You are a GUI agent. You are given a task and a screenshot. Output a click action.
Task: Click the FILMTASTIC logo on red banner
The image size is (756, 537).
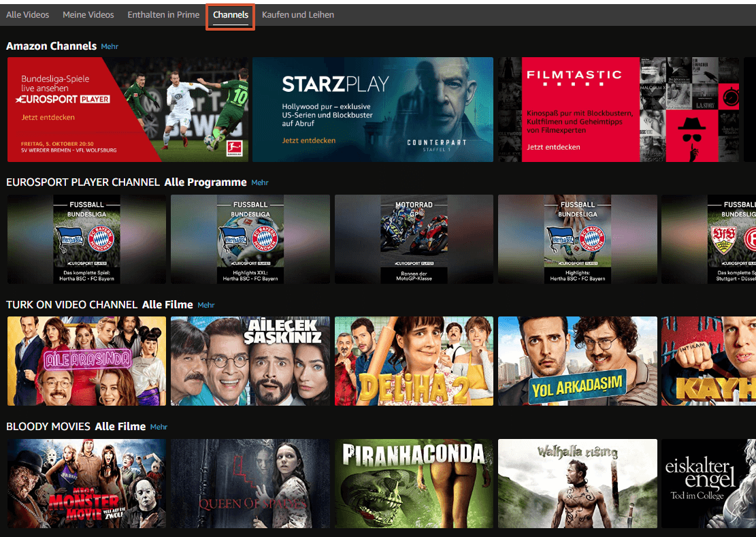click(574, 77)
